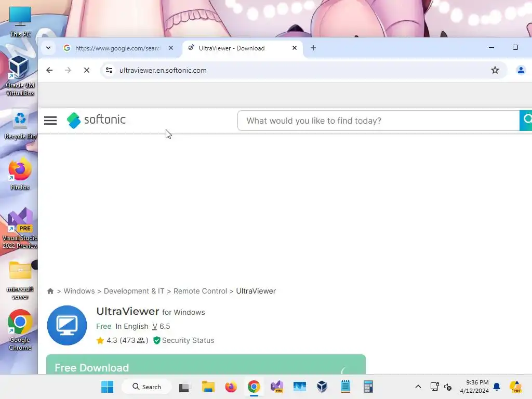Viewport: 532px width, 399px height.
Task: Open the notification bell
Action: (x=497, y=387)
